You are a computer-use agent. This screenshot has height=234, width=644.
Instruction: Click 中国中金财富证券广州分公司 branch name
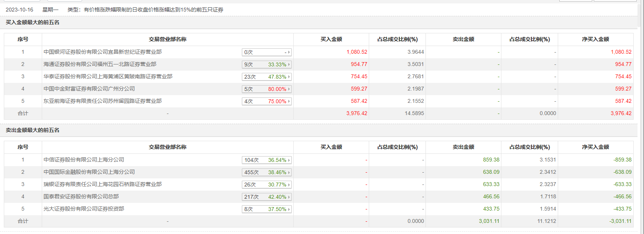coord(89,89)
